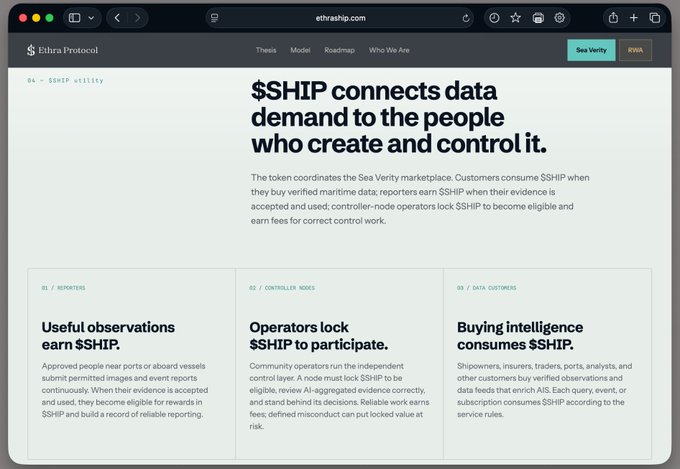Click the text starting 'Community operators run'
Image resolution: width=680 pixels, height=469 pixels.
[339, 396]
